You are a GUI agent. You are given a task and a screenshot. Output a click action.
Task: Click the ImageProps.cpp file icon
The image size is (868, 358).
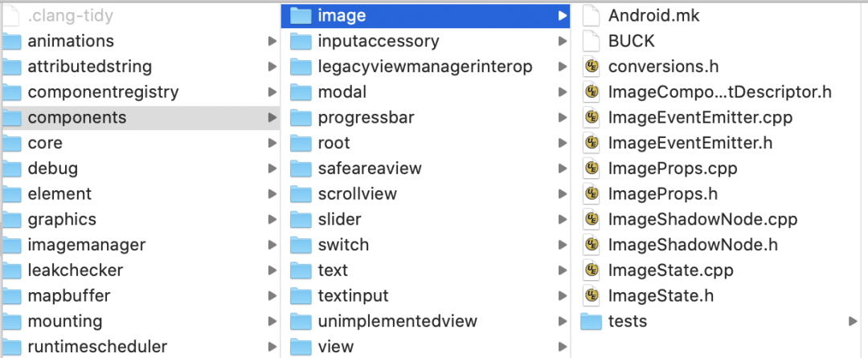point(592,168)
